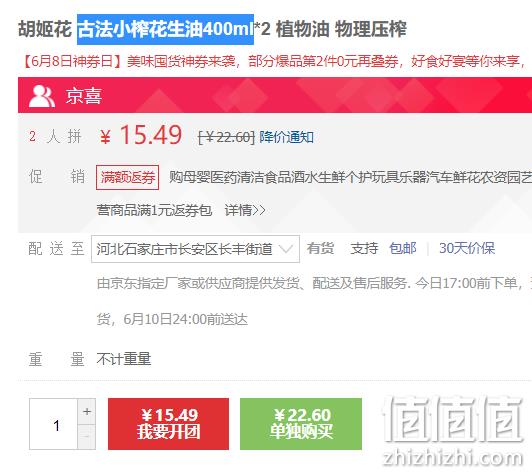Click the 购母婴医药清洁食品 promotion description text
The width and height of the screenshot is (532, 475).
350,177
